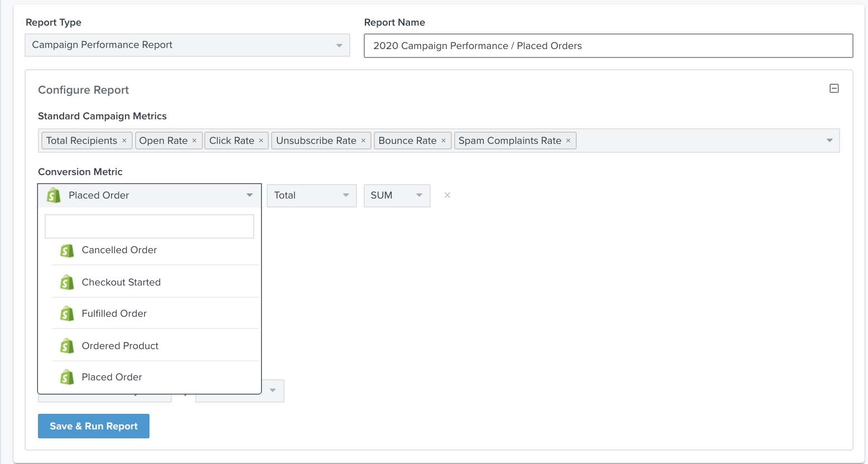Click the Shopify icon beside Placed Order metric
Image resolution: width=868 pixels, height=464 pixels.
(54, 195)
